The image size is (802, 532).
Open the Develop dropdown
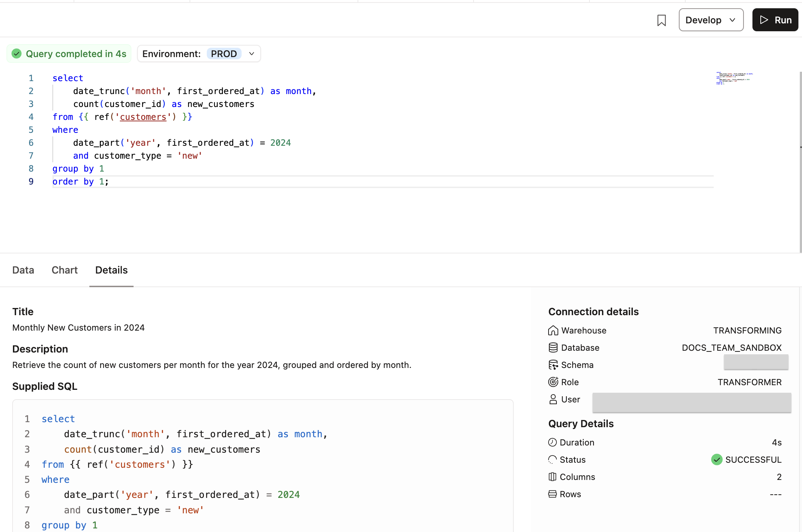point(711,20)
